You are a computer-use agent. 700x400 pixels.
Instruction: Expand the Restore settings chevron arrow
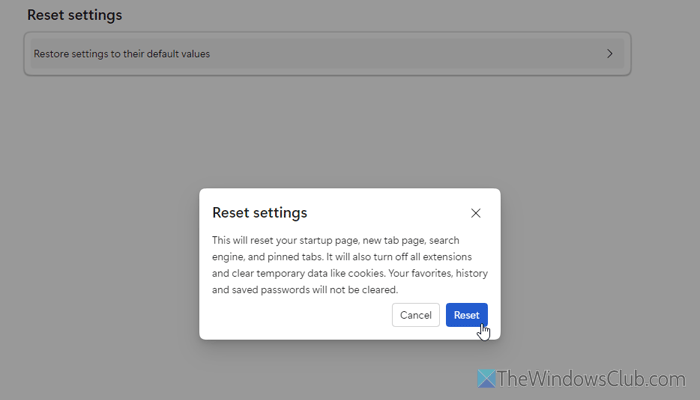click(x=609, y=54)
